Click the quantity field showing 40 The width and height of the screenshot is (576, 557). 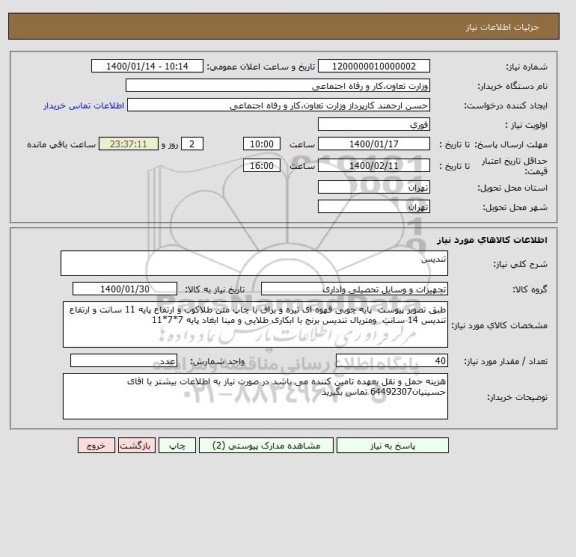392,361
